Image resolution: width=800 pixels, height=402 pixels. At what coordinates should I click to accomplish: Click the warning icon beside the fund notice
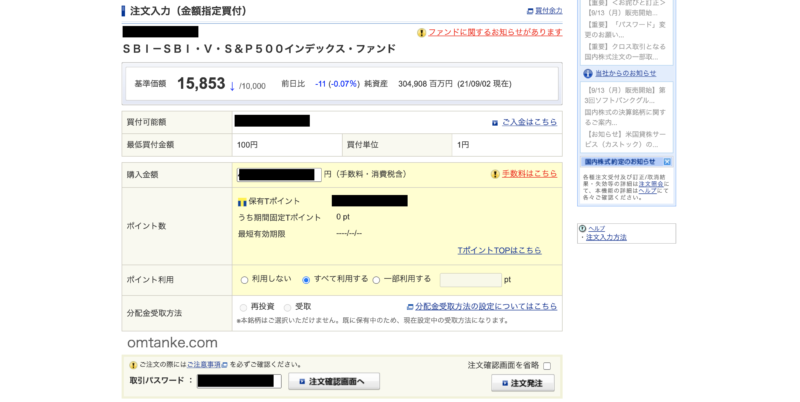tap(421, 33)
